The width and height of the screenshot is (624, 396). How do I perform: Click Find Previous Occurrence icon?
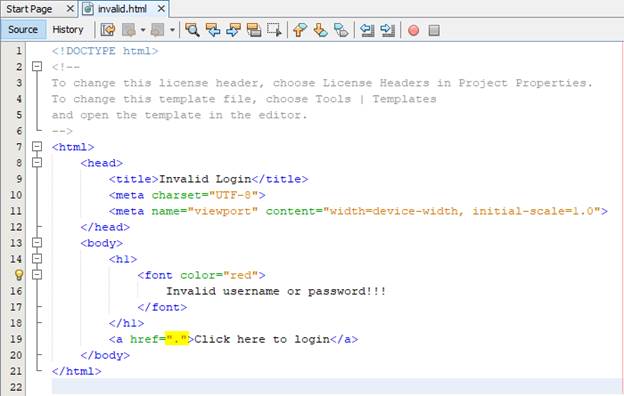[x=213, y=30]
